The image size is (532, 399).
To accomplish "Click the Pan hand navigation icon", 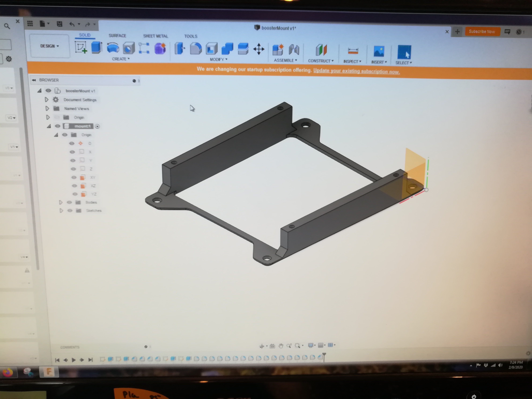I will (281, 346).
